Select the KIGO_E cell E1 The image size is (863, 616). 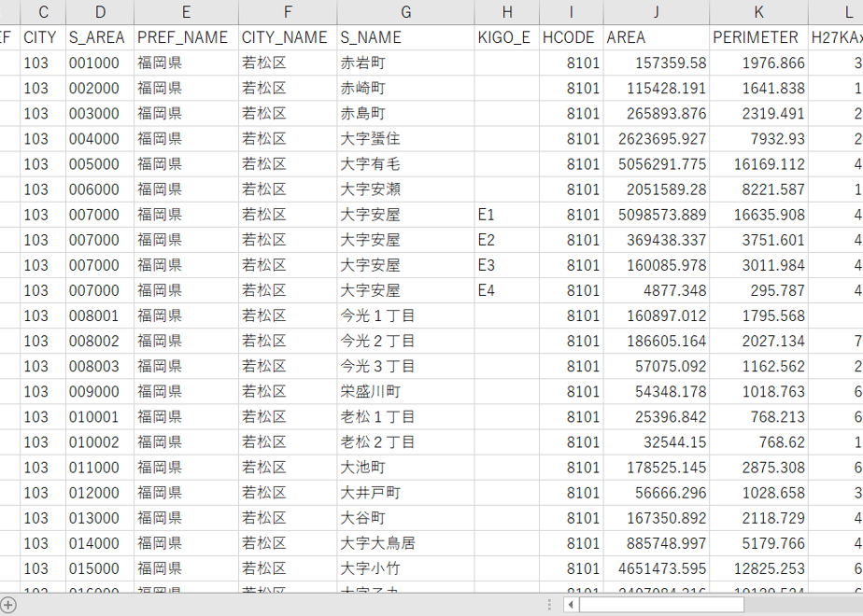(x=507, y=215)
